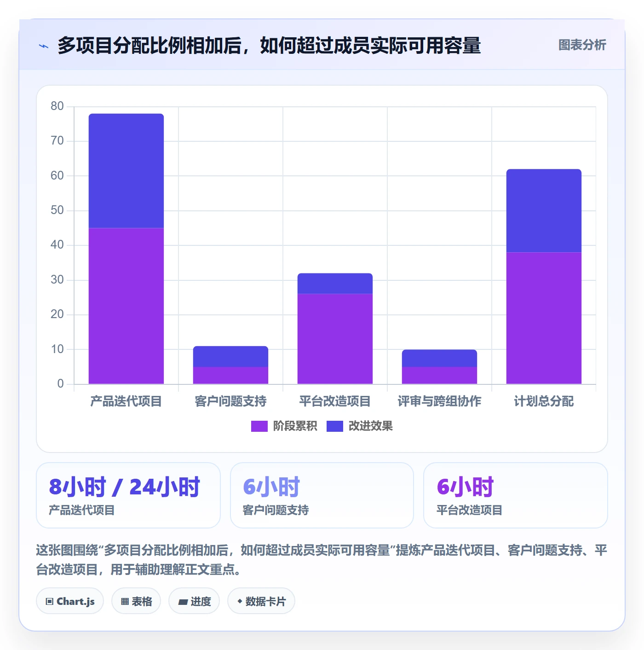This screenshot has height=650, width=644.
Task: Click the 评审与跨组协作 x-axis label
Action: (x=439, y=401)
